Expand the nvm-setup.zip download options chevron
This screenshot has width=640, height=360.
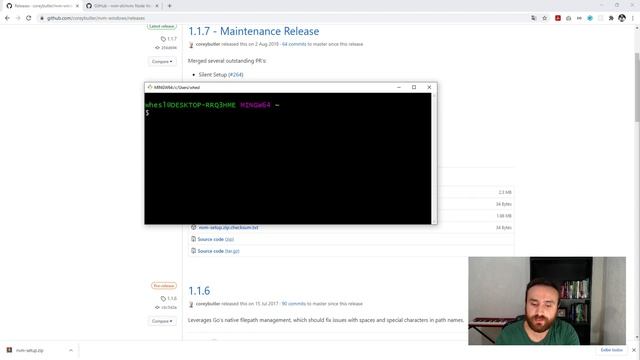71,350
